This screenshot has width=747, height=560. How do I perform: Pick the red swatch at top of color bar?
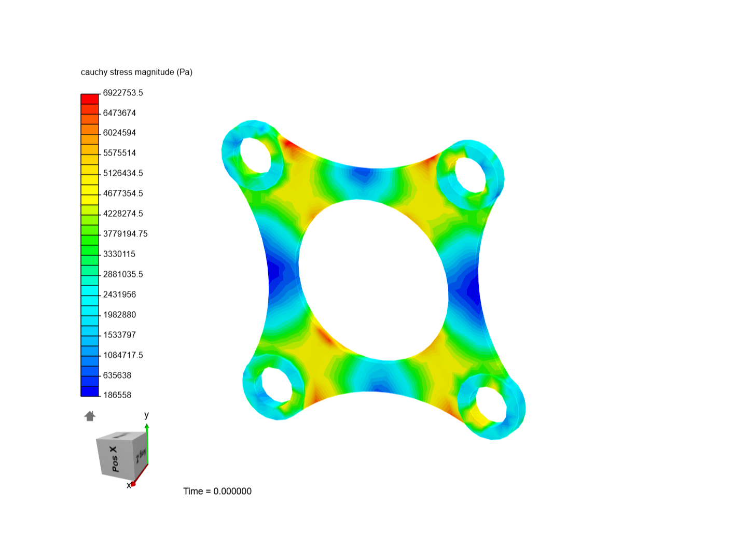pyautogui.click(x=90, y=99)
